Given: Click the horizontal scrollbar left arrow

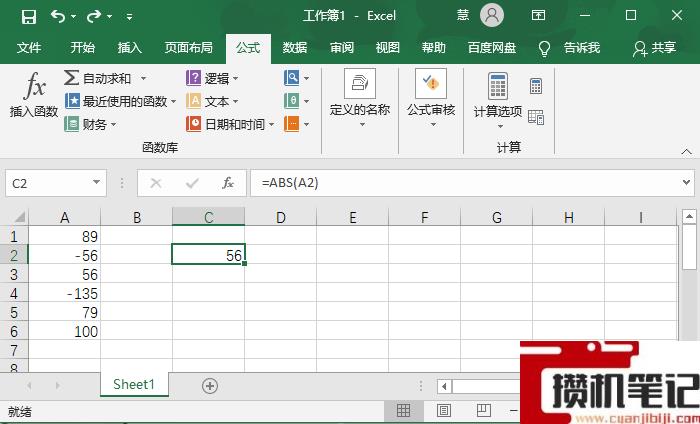Looking at the screenshot, I should 444,386.
